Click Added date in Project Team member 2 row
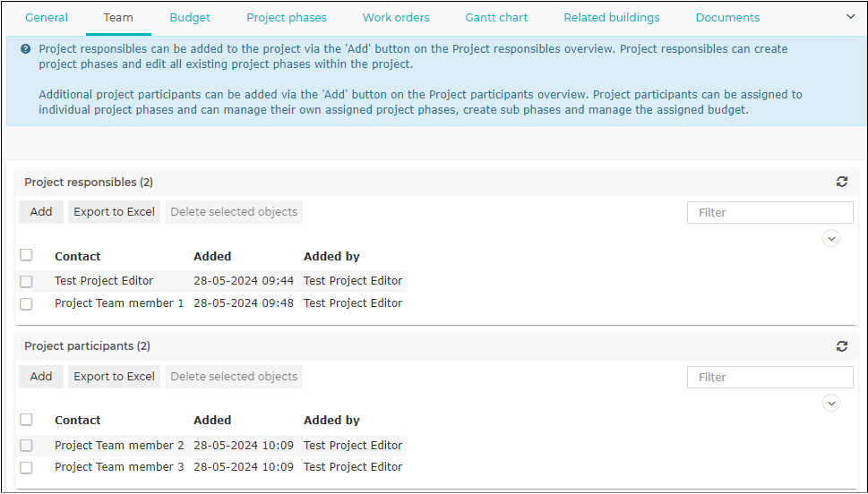This screenshot has height=494, width=868. point(244,446)
